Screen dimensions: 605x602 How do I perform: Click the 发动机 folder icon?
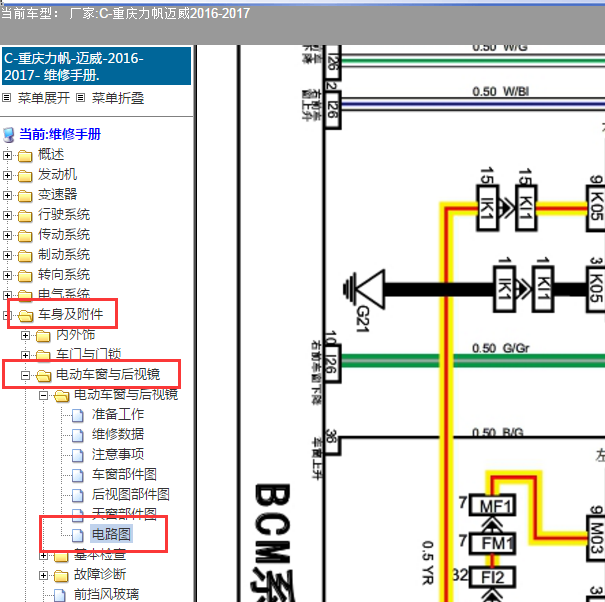tap(25, 176)
